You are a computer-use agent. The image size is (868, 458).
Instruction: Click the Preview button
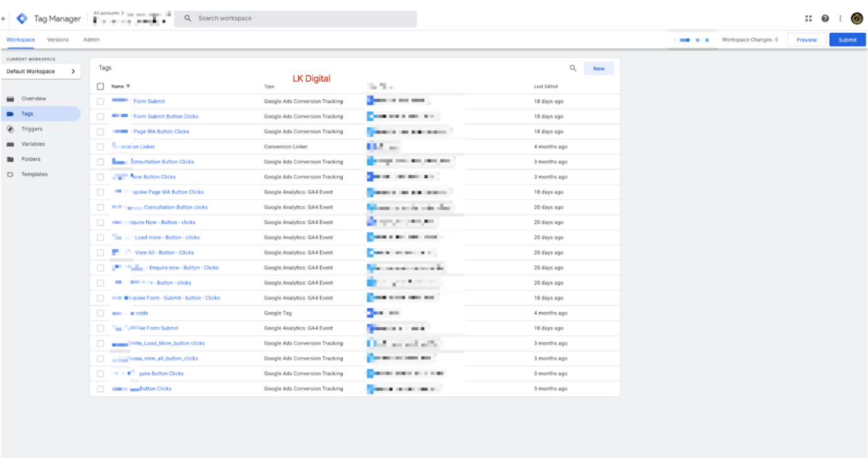(x=806, y=40)
